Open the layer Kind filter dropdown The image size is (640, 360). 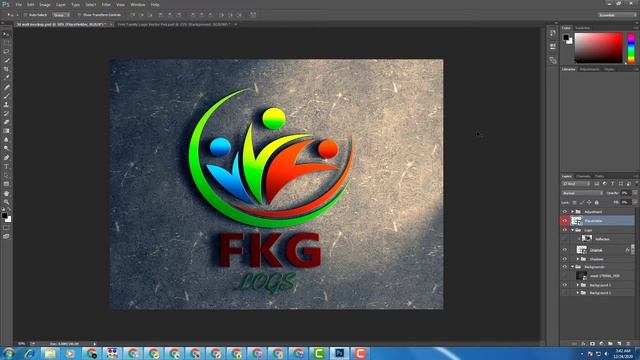(576, 184)
